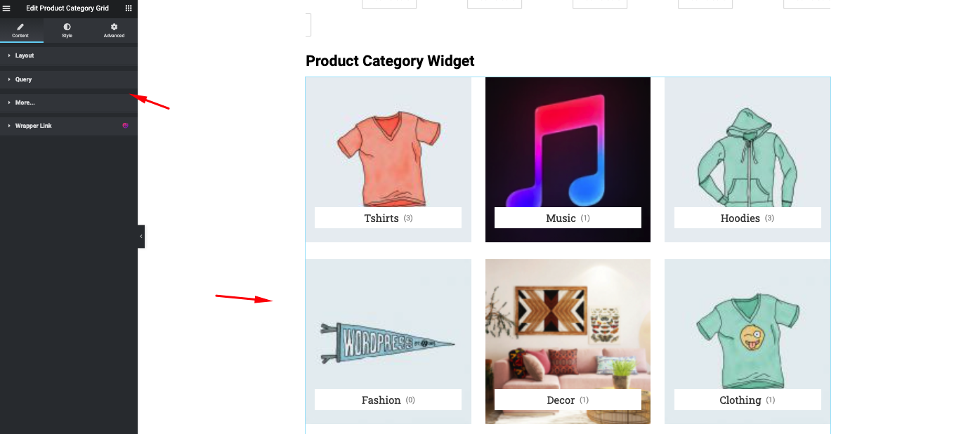Switch to the Style tab

(67, 30)
